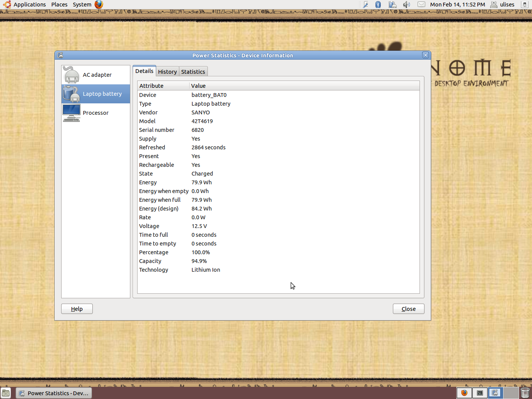Screen dimensions: 532x399
Task: Click the Help button
Action: (77, 309)
